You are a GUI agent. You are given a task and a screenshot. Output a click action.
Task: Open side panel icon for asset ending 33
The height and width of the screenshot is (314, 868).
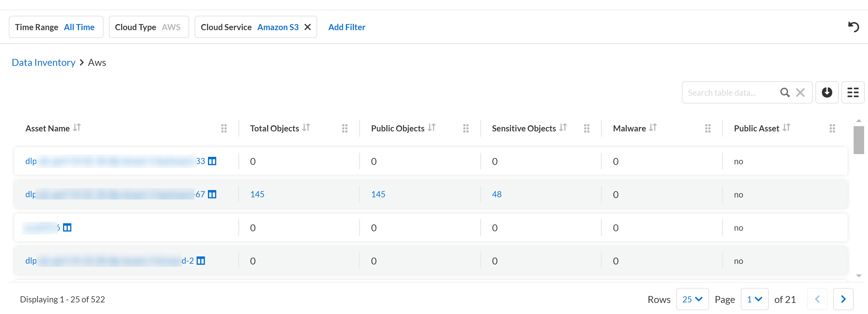(x=212, y=161)
